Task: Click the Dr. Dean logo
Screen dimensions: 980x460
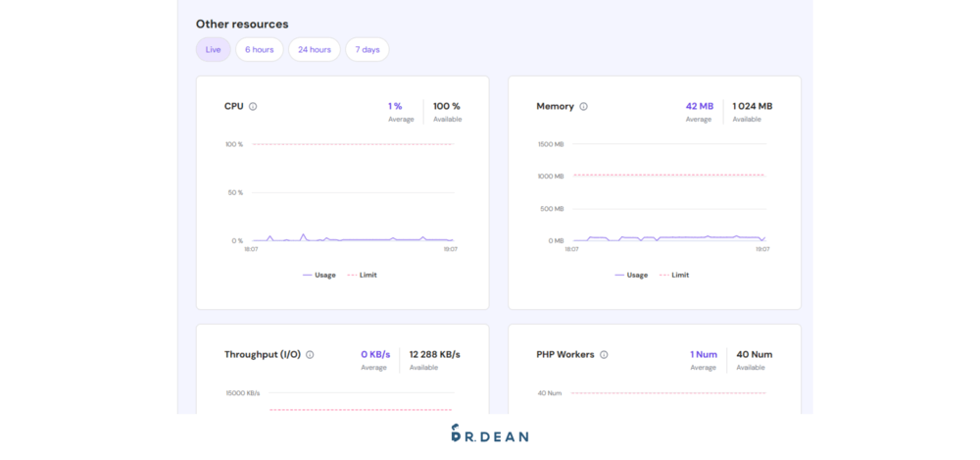Action: pyautogui.click(x=489, y=434)
